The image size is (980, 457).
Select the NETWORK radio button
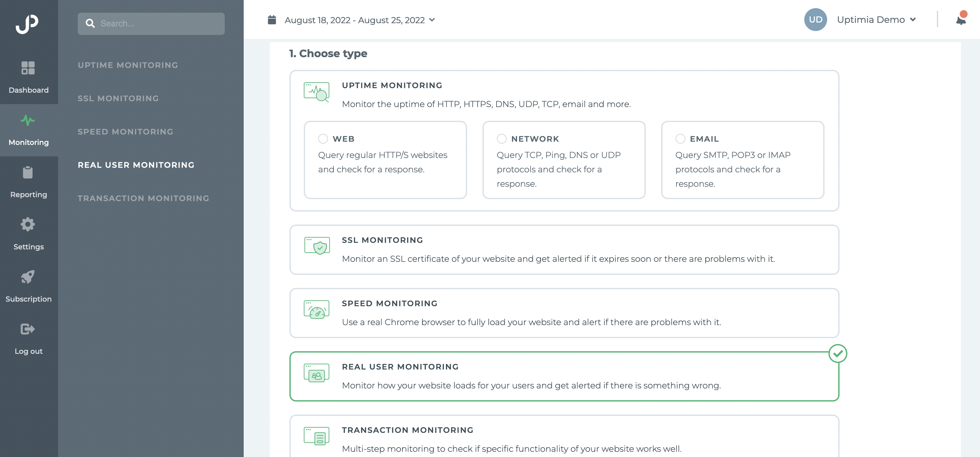pyautogui.click(x=502, y=139)
